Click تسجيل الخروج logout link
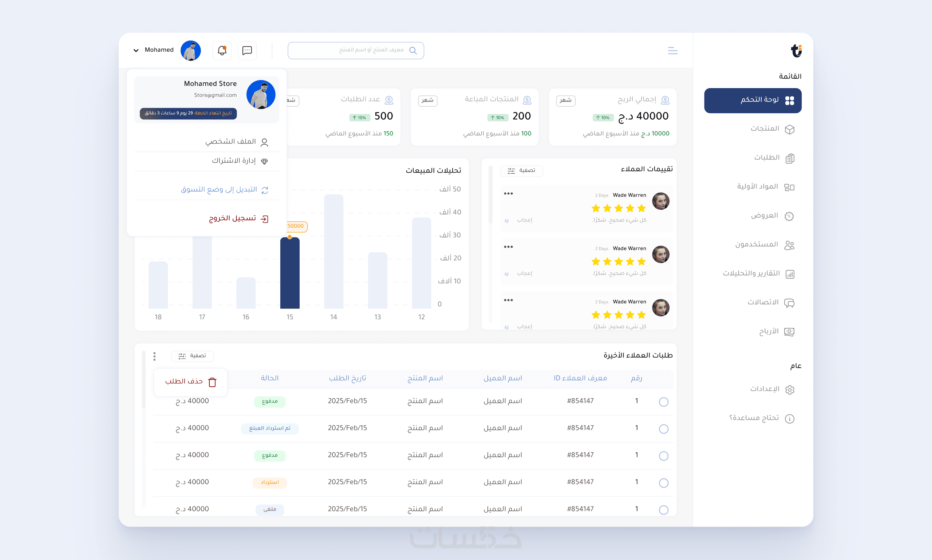 pyautogui.click(x=233, y=218)
